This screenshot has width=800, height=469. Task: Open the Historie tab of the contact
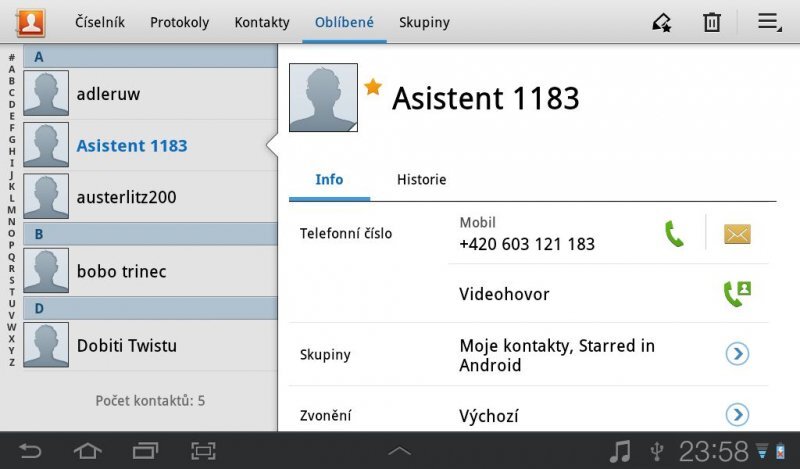421,180
